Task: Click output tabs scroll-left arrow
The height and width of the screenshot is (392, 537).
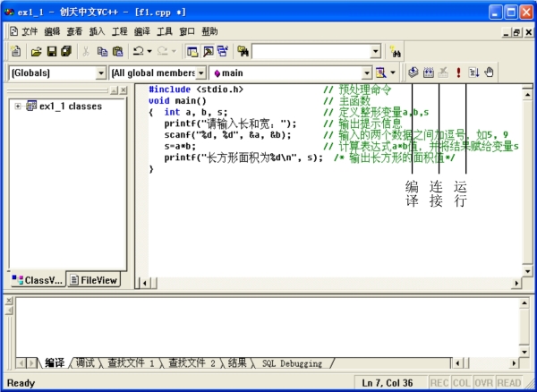Action: click(x=21, y=362)
